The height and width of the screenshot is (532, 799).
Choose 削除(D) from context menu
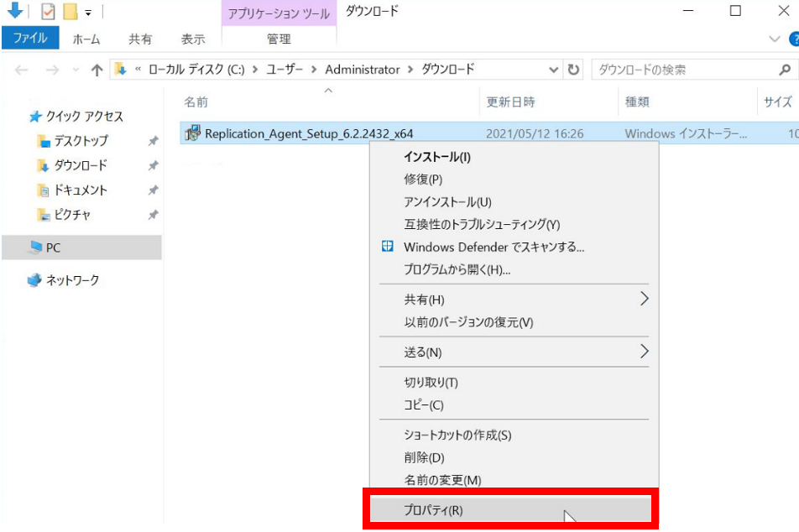514,457
